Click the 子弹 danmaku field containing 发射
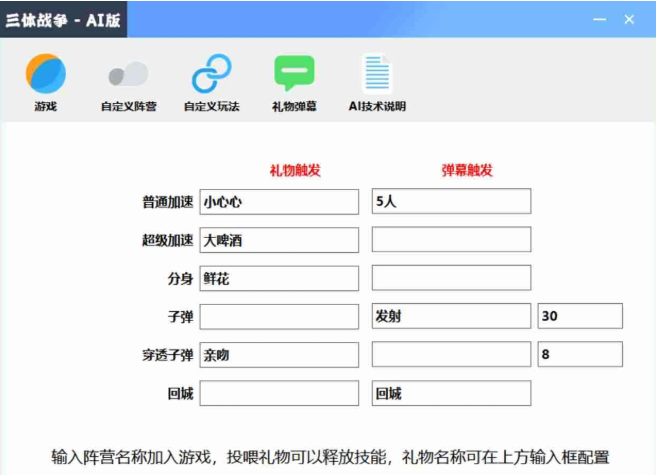 [x=451, y=317]
